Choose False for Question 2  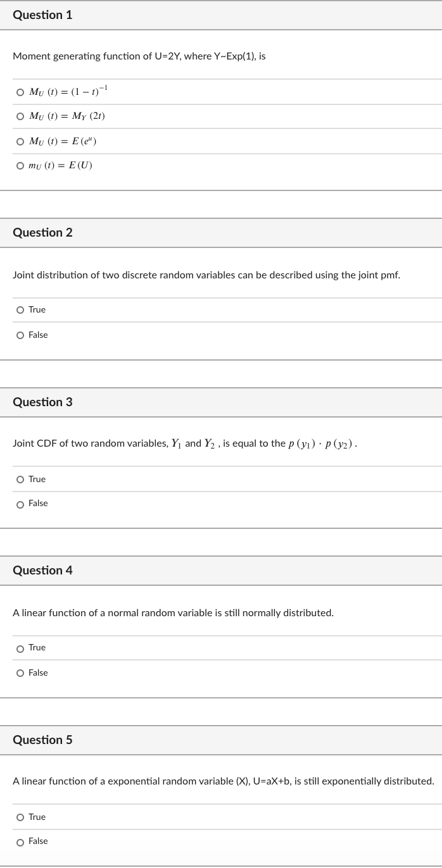click(x=20, y=335)
